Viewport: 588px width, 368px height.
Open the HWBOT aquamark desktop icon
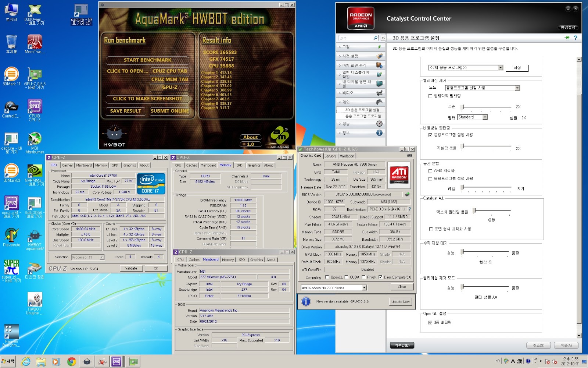click(x=35, y=240)
